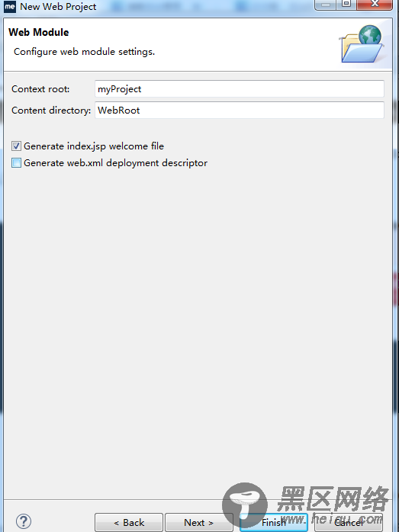The width and height of the screenshot is (399, 532).
Task: Click 'Configure web module settings.' description text
Action: tap(84, 52)
